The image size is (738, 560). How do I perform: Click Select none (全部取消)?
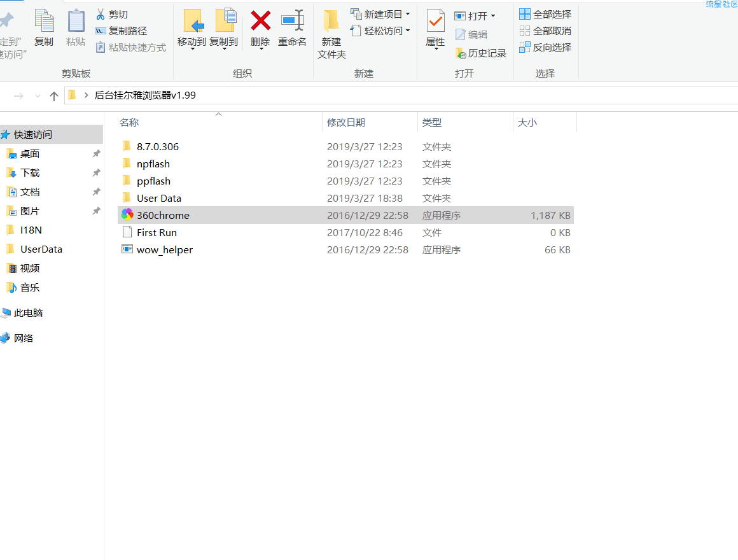545,31
